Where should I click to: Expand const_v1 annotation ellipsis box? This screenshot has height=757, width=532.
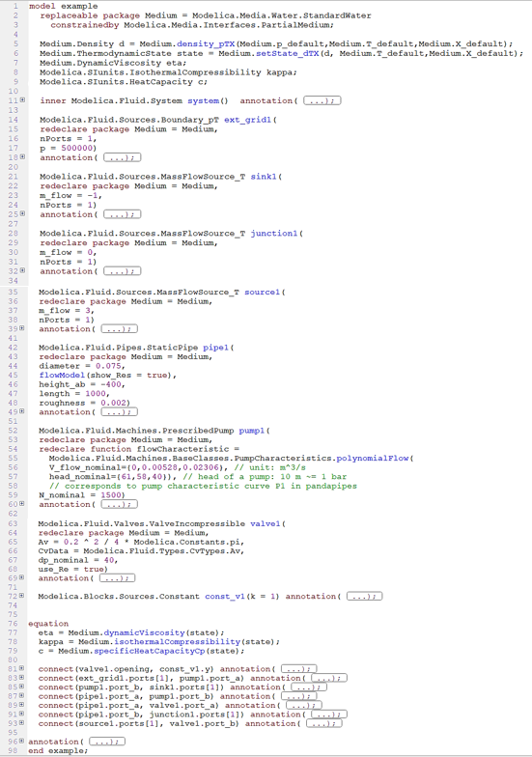tap(365, 597)
